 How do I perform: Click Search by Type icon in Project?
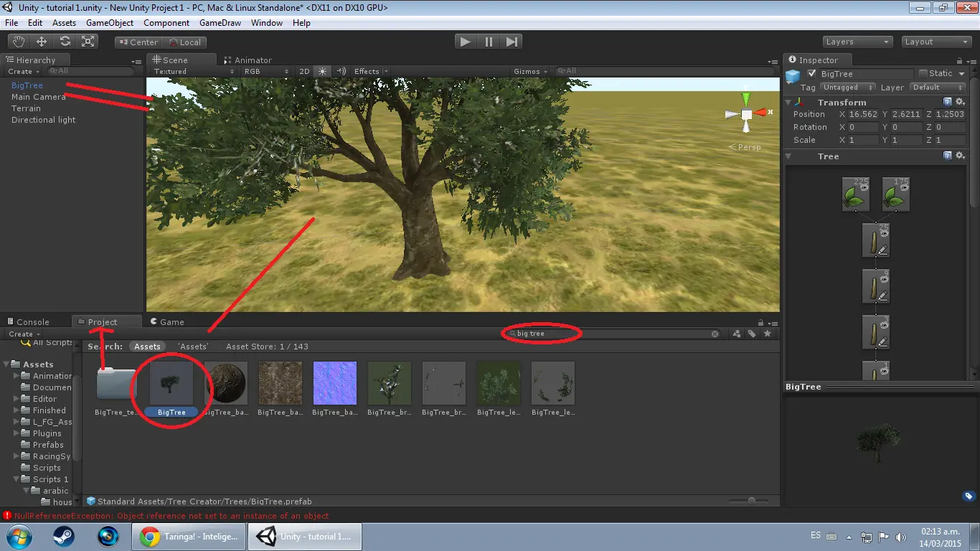(737, 334)
